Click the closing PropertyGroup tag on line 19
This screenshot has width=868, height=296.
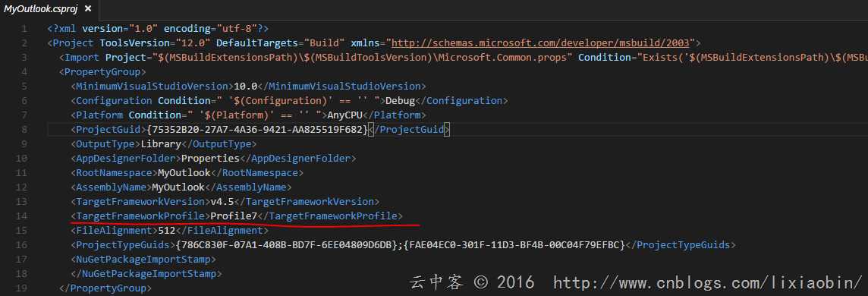click(105, 288)
